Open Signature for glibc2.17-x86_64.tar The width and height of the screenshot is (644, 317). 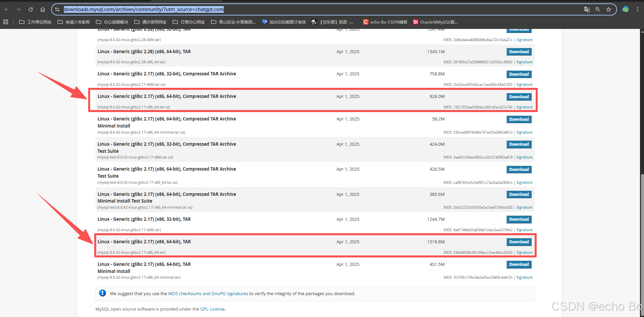524,252
